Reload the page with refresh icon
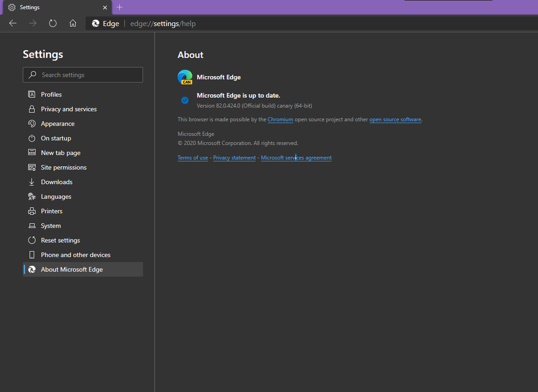The image size is (538, 392). pyautogui.click(x=52, y=23)
